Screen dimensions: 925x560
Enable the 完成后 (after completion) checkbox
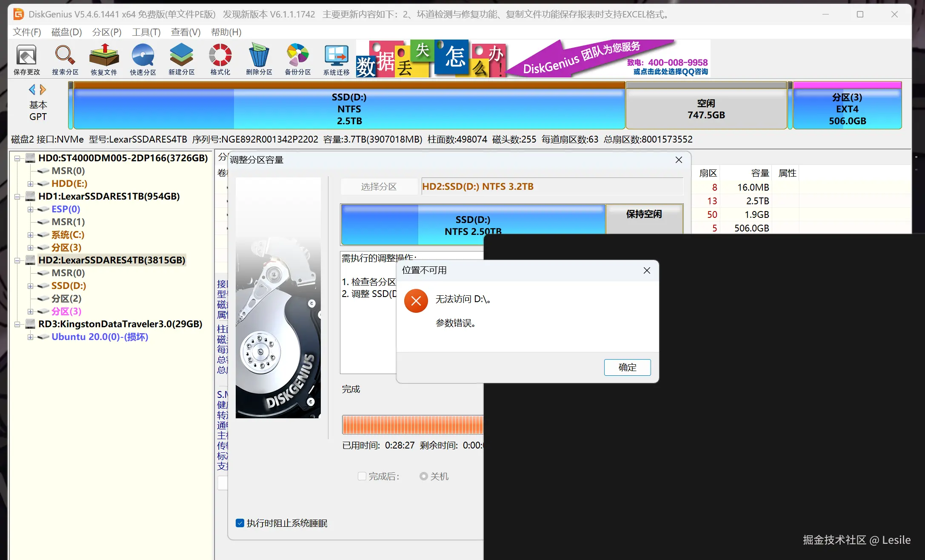[362, 476]
